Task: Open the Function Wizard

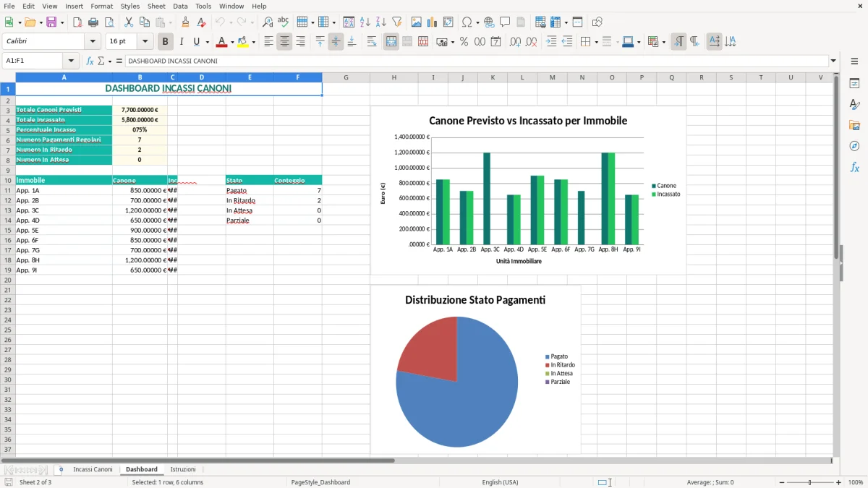Action: click(x=90, y=61)
